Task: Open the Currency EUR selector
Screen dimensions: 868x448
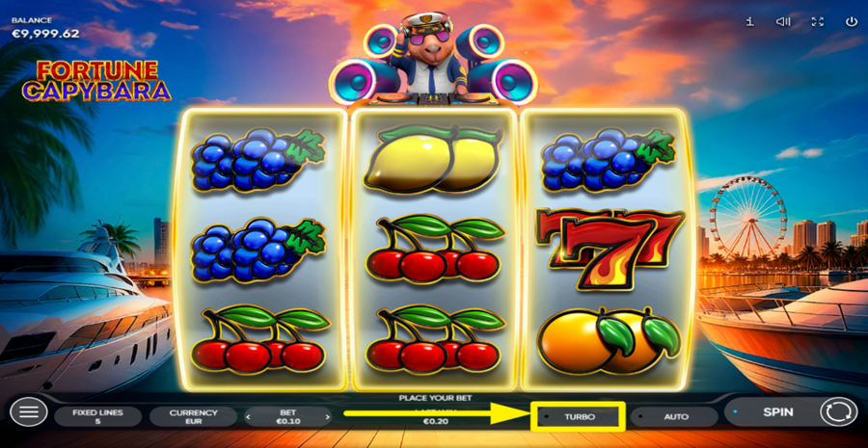Action: [193, 417]
